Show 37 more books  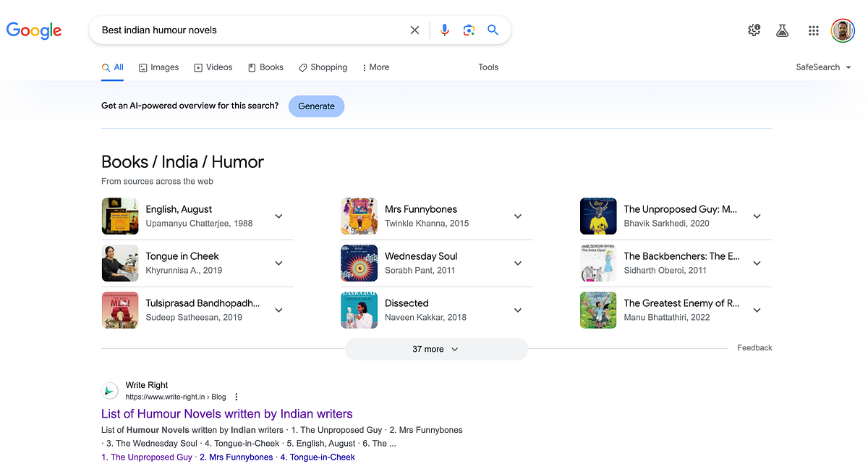click(436, 349)
